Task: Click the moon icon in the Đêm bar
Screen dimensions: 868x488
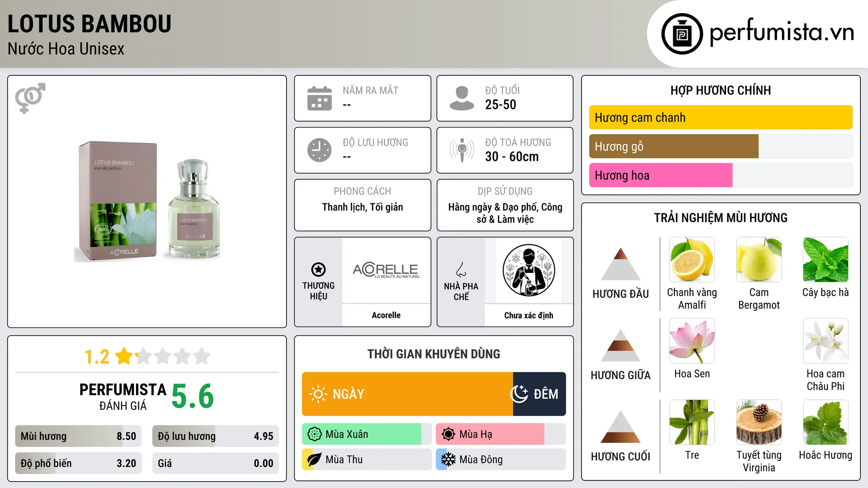Action: point(519,394)
